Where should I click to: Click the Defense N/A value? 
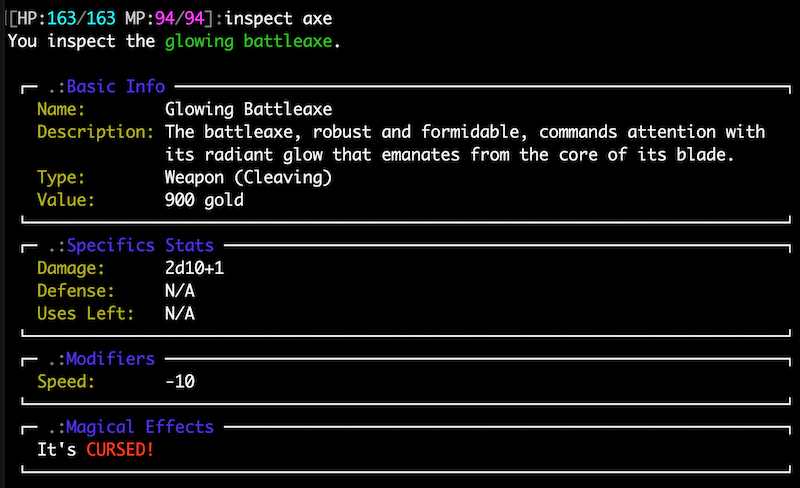pos(180,290)
